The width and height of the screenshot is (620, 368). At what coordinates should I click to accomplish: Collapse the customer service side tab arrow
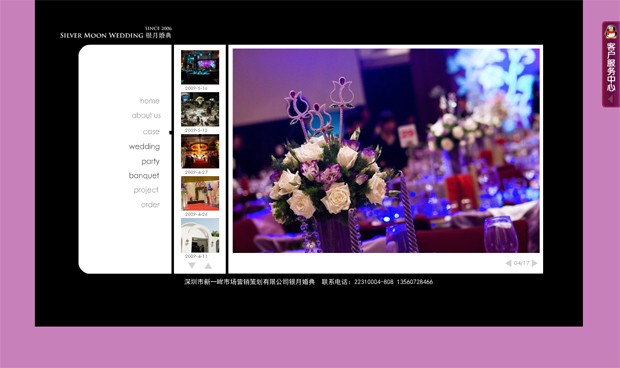(x=611, y=99)
